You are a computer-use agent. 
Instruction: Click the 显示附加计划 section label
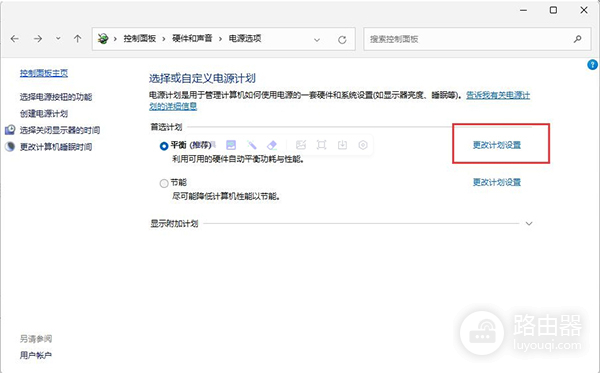click(x=174, y=223)
